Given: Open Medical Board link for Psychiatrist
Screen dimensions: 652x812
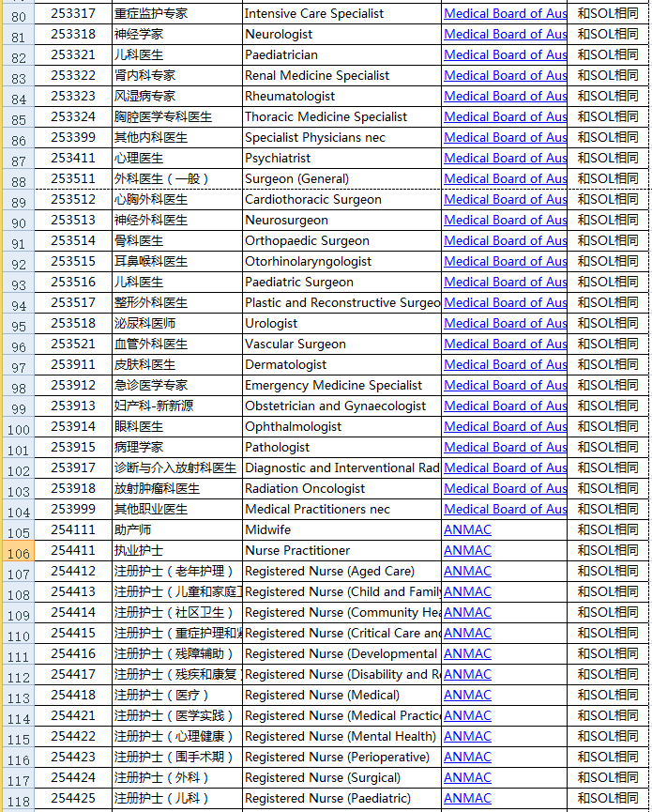Looking at the screenshot, I should click(x=505, y=158).
